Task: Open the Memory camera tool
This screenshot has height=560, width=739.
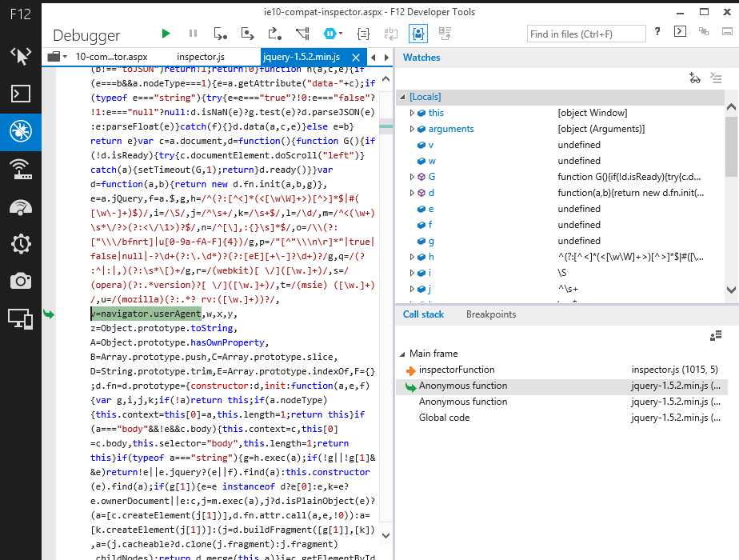Action: pos(20,282)
